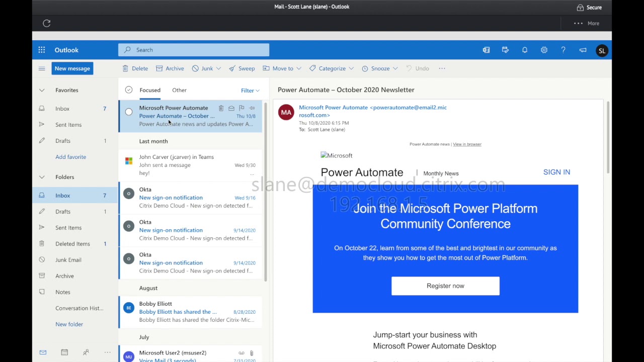644x362 pixels.
Task: Click the sender powerautomate email address link
Action: pyautogui.click(x=373, y=111)
